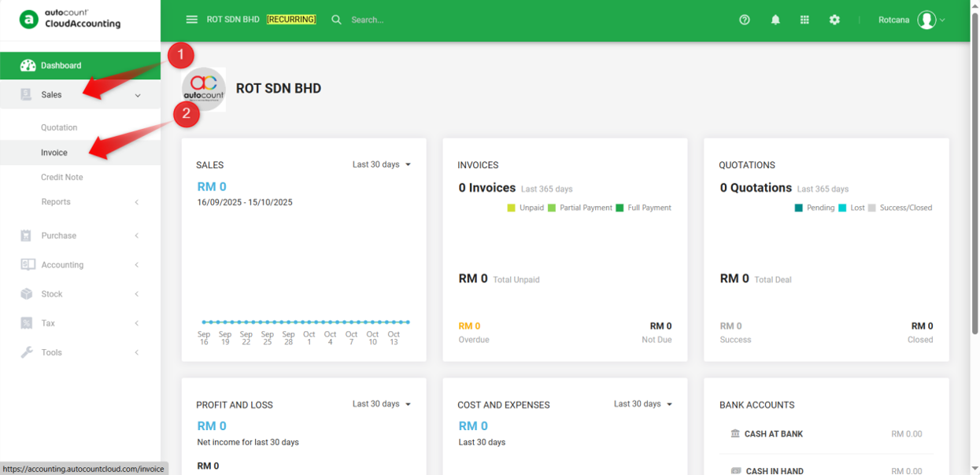The width and height of the screenshot is (980, 475).
Task: Click the Accounting sidebar icon
Action: coord(28,265)
